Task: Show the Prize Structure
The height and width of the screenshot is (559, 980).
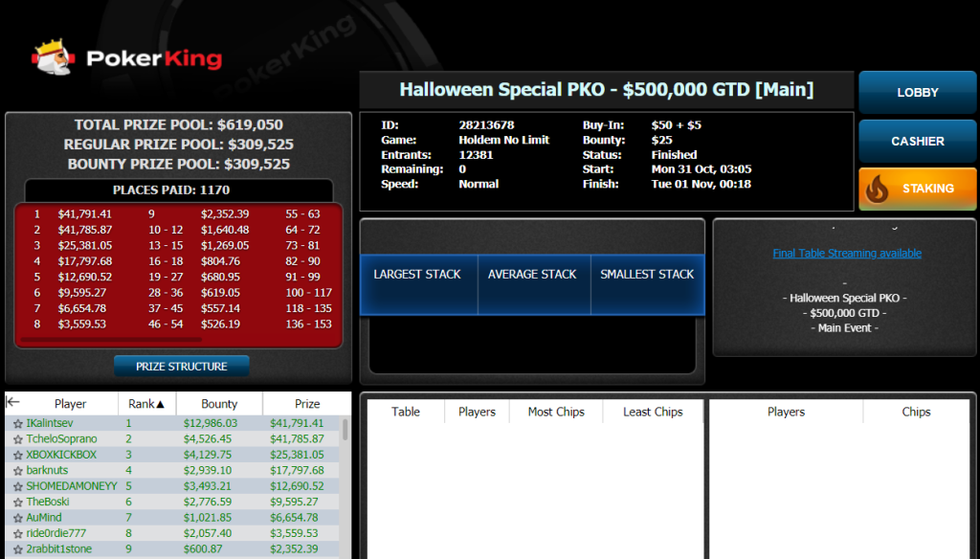Action: 181,367
